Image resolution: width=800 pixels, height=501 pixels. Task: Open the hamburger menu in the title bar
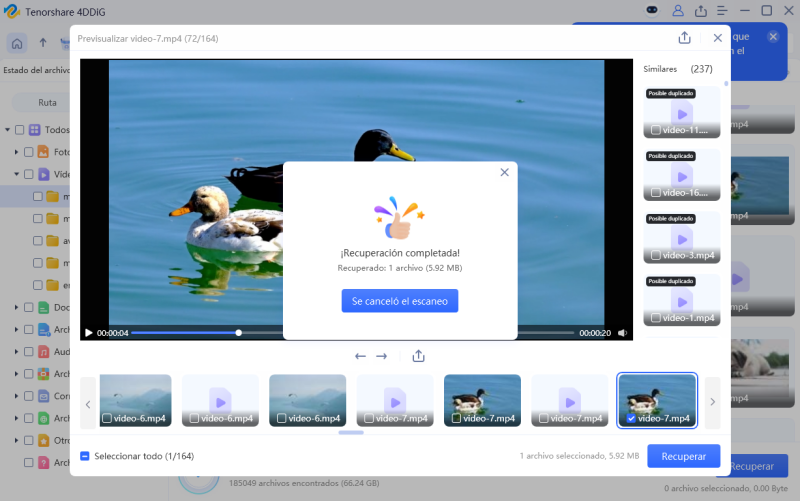click(x=722, y=11)
